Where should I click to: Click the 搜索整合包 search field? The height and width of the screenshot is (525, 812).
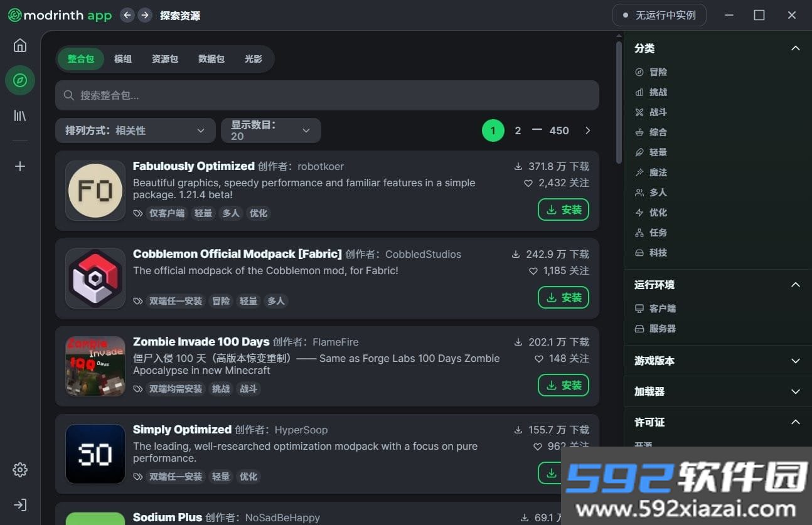point(327,95)
